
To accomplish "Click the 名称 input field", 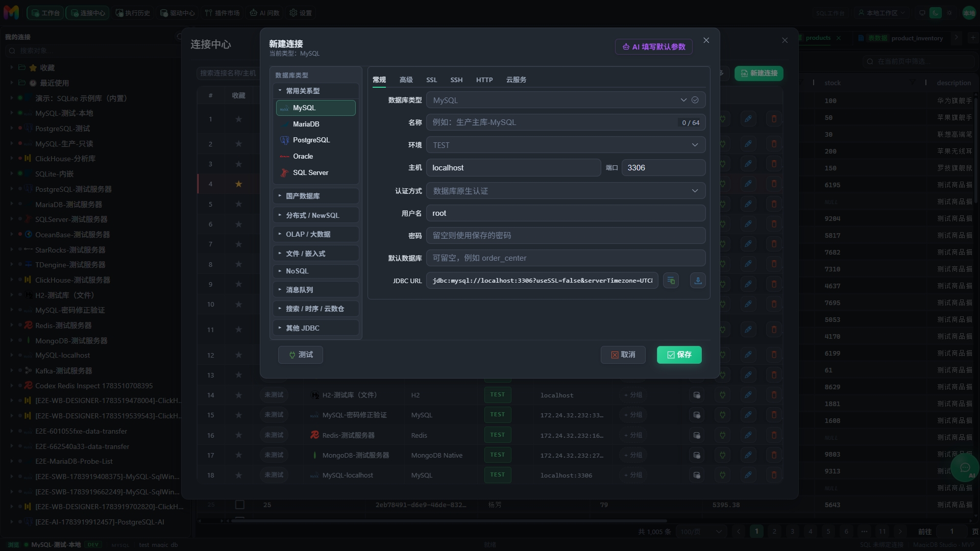I will tap(566, 122).
